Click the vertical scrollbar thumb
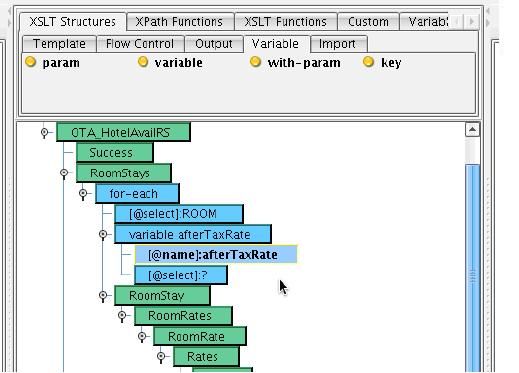Screen dimensions: 519x373 point(472,268)
